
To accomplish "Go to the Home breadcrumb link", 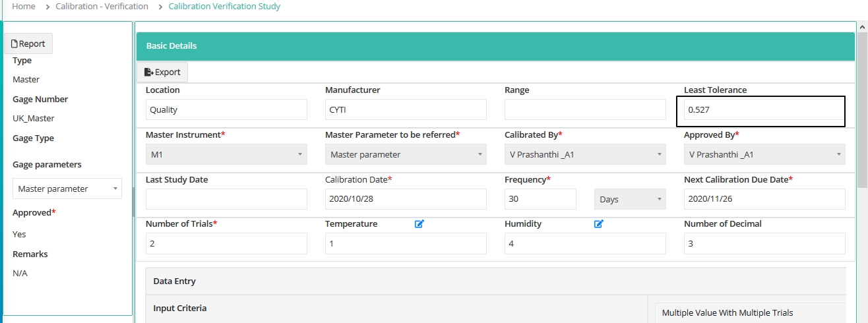I will point(24,7).
